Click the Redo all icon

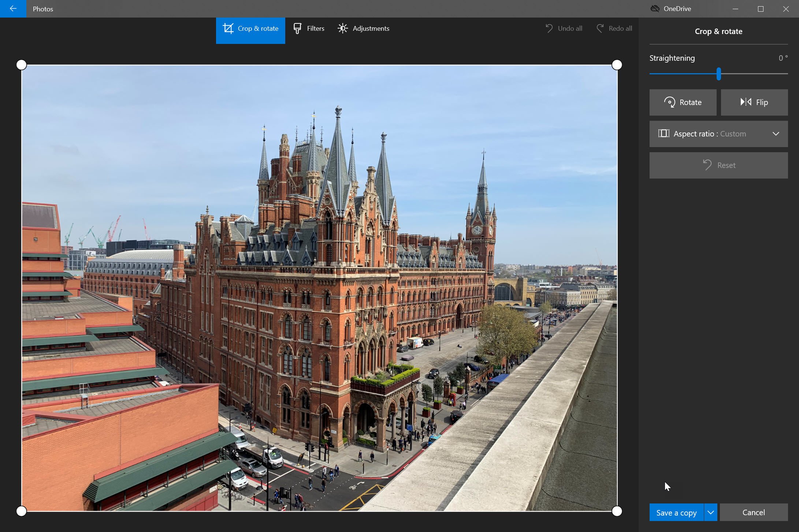(x=601, y=28)
